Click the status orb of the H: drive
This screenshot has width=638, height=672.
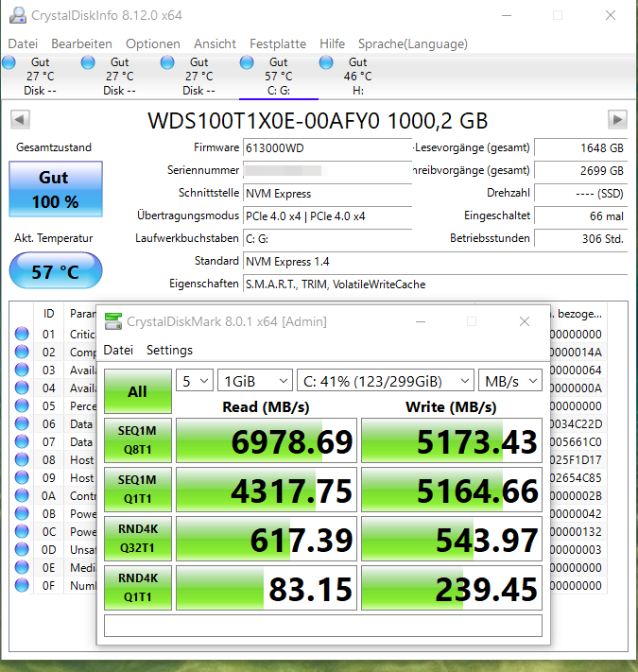click(326, 62)
